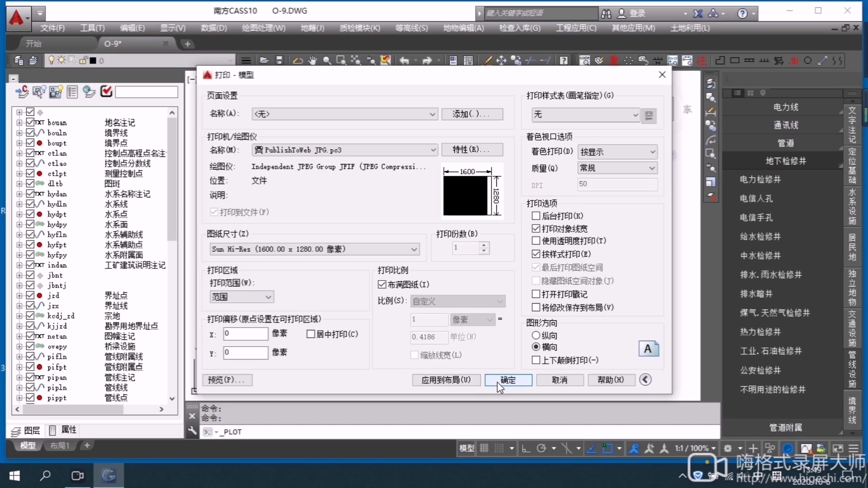Open paper size Sun Hi-Res dropdown
Screen dimensions: 868x488
tap(315, 249)
